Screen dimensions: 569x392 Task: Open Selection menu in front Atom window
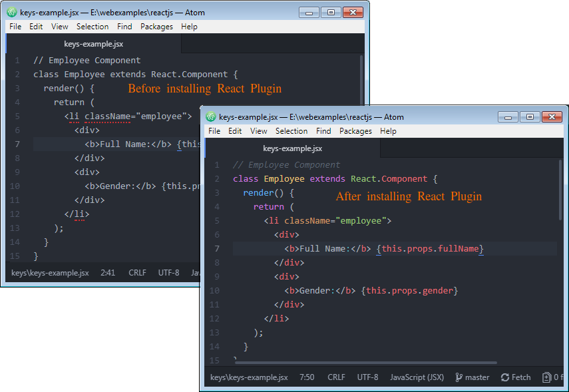[x=291, y=131]
